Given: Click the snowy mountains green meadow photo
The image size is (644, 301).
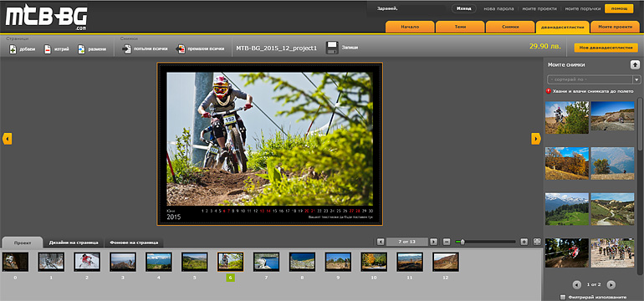Looking at the screenshot, I should [567, 208].
